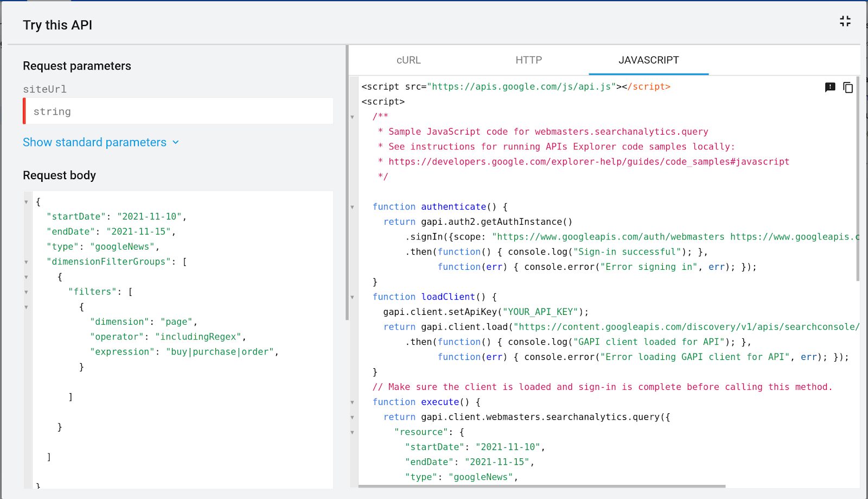Collapse the dimensionFilterGroups array
The width and height of the screenshot is (868, 499).
26,262
